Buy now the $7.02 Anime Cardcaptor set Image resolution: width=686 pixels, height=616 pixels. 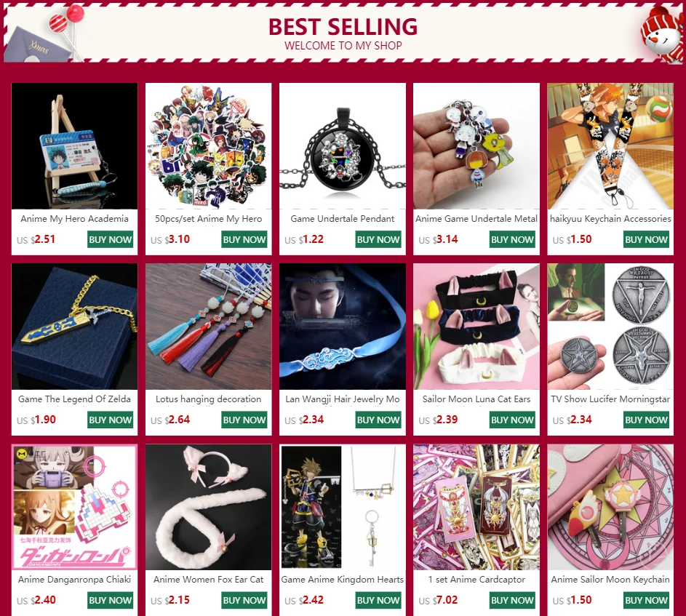point(512,600)
